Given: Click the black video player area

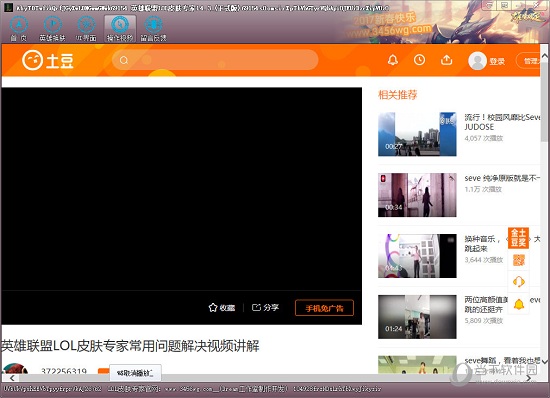Looking at the screenshot, I should click(x=181, y=189).
